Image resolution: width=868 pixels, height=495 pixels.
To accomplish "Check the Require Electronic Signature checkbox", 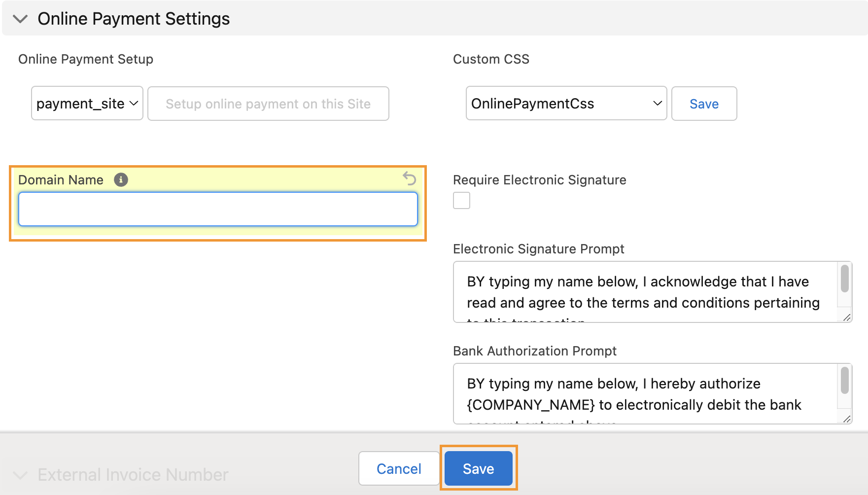I will tap(461, 201).
